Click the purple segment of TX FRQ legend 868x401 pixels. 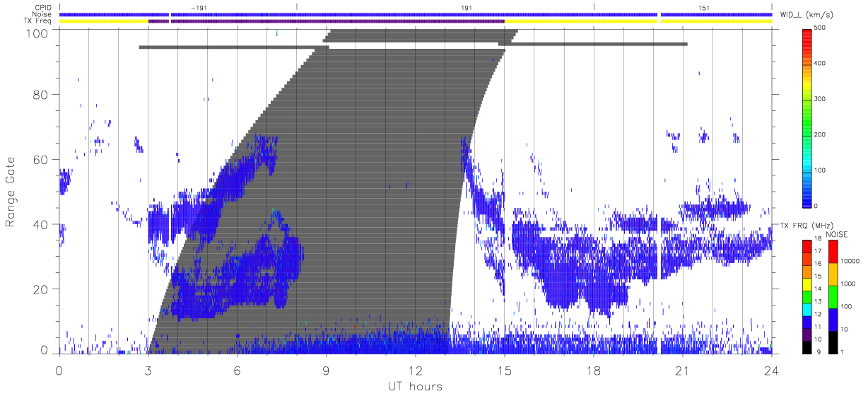(807, 335)
